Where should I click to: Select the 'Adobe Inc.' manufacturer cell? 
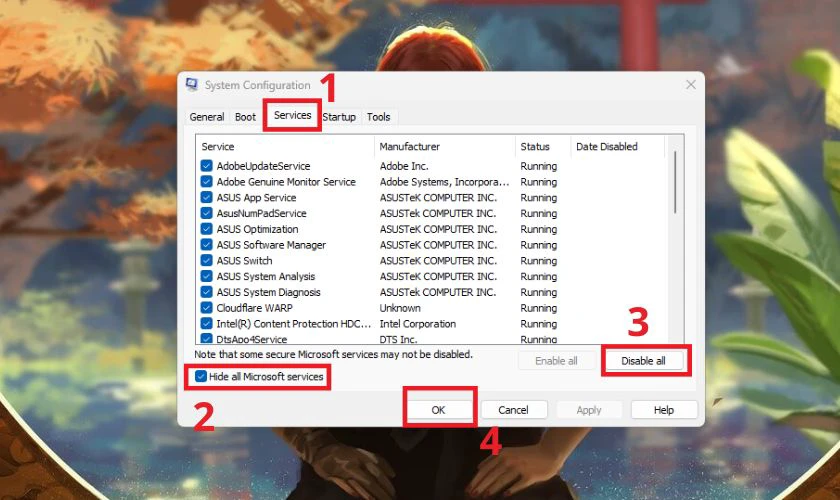(404, 166)
